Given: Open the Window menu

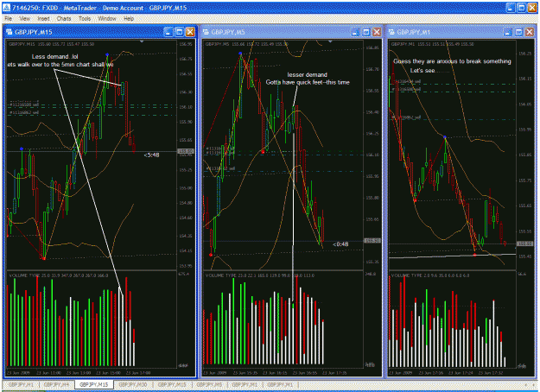Looking at the screenshot, I should pos(107,19).
